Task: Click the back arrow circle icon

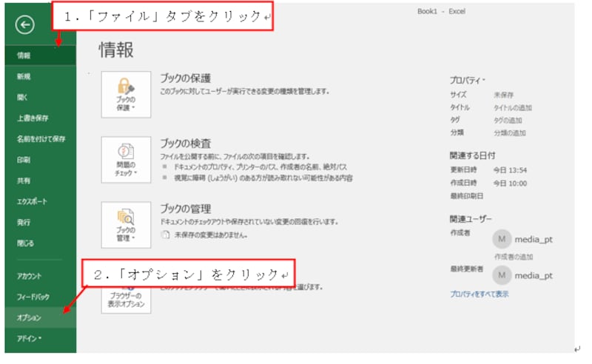Action: click(x=25, y=25)
